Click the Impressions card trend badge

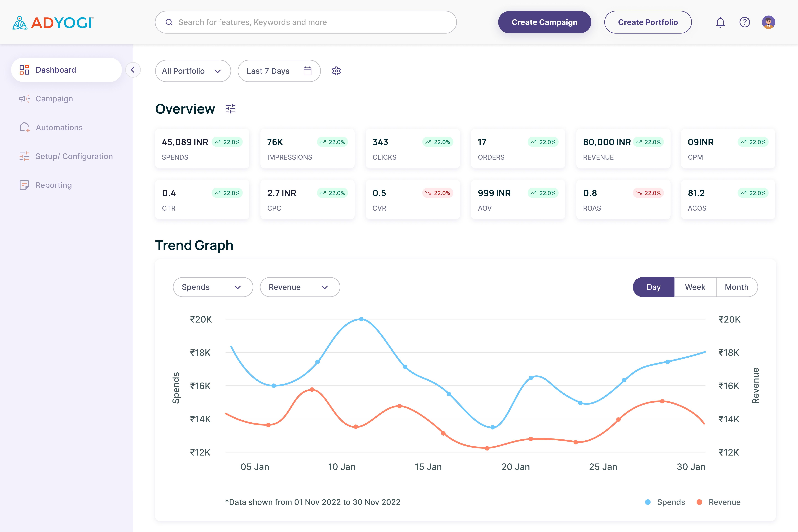(332, 142)
